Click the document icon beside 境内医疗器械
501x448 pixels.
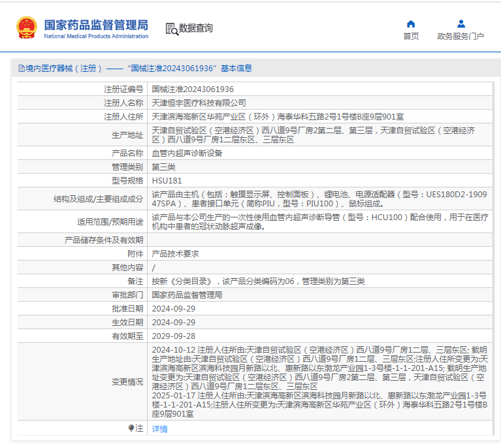tap(21, 69)
